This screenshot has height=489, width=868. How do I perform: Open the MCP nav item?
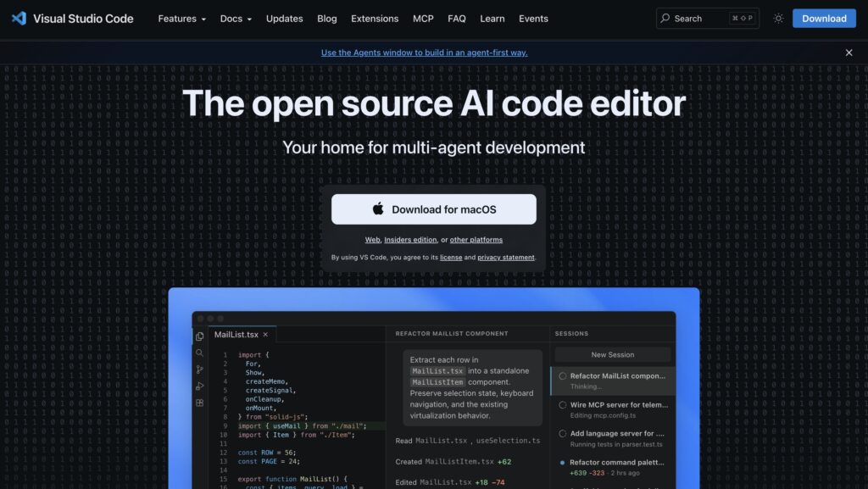[424, 19]
